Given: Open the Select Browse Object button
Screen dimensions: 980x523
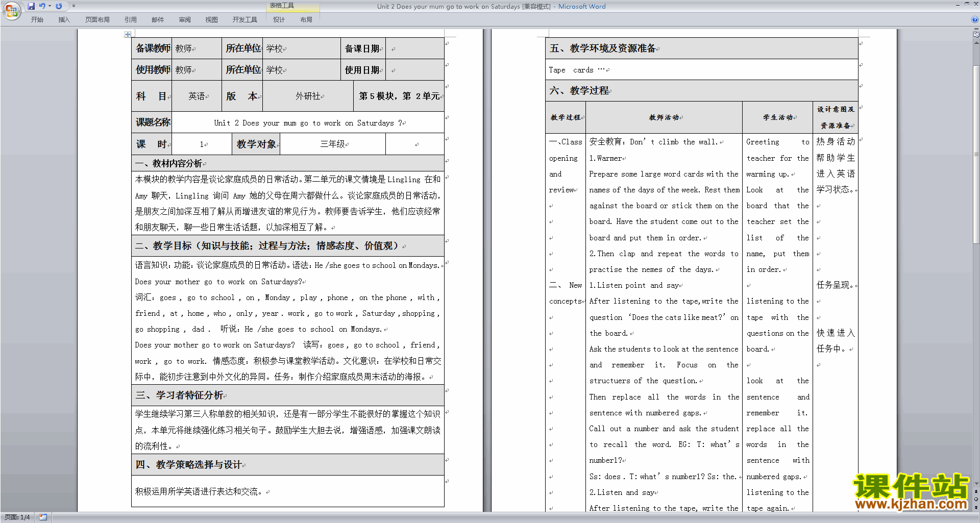Looking at the screenshot, I should coord(976,499).
